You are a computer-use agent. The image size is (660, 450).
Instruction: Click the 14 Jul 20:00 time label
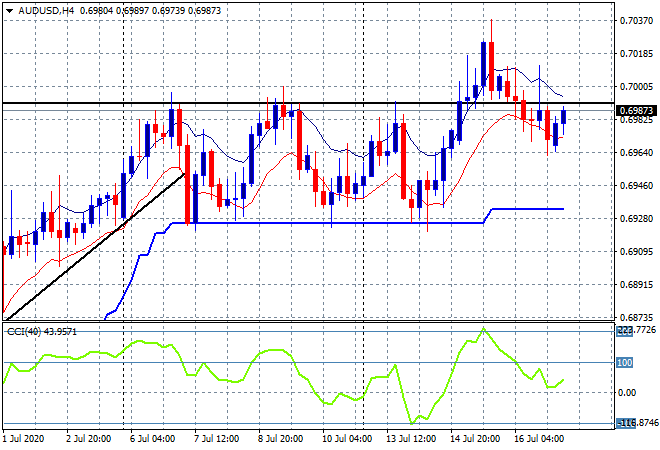pyautogui.click(x=475, y=439)
